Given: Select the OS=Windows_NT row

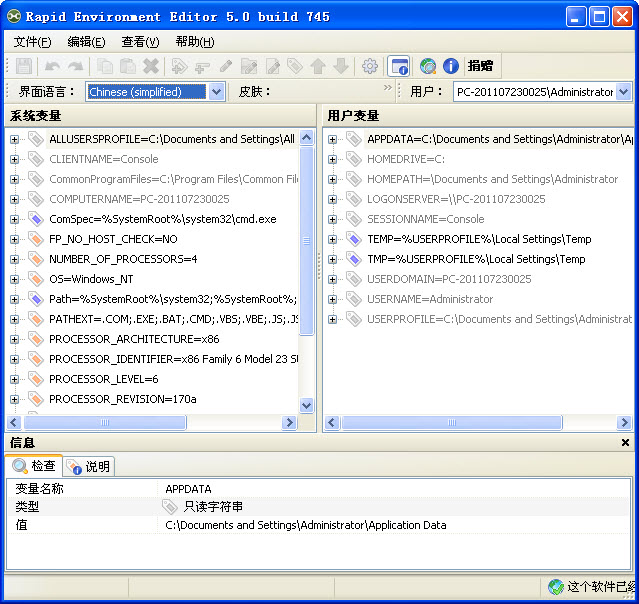Looking at the screenshot, I should [91, 279].
